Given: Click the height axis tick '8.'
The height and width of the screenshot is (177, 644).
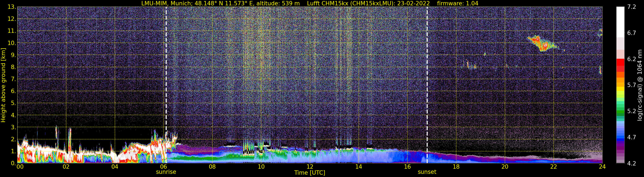Looking at the screenshot, I should (13, 67).
